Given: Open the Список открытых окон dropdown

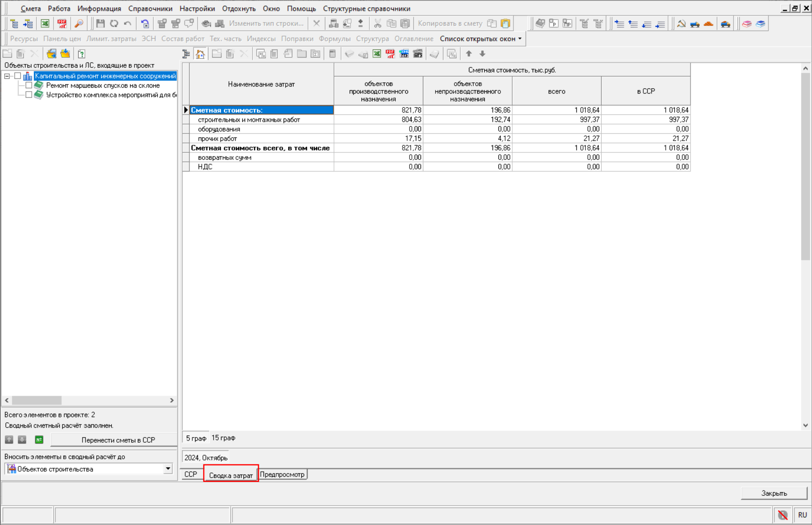Looking at the screenshot, I should 481,39.
